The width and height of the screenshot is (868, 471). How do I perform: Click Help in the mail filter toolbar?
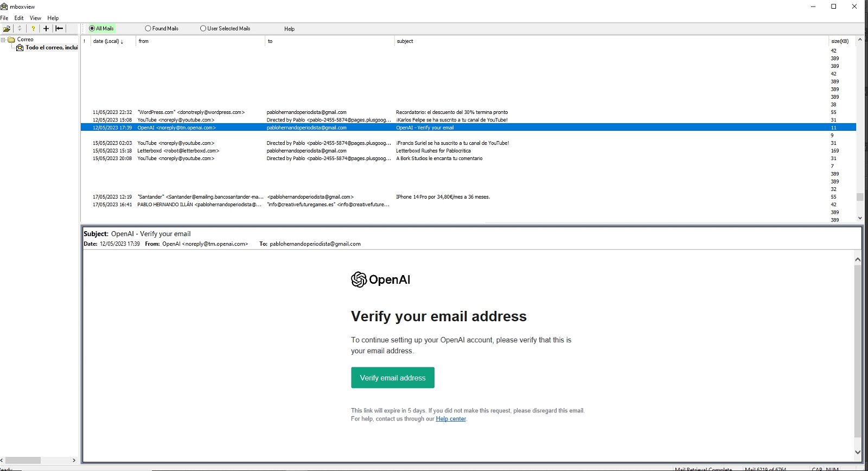(x=289, y=29)
